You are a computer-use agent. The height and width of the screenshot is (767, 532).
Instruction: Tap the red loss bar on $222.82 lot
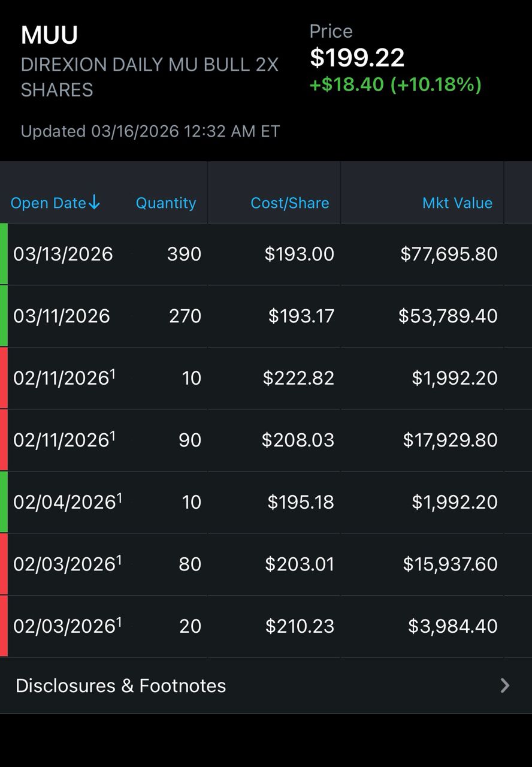4,378
